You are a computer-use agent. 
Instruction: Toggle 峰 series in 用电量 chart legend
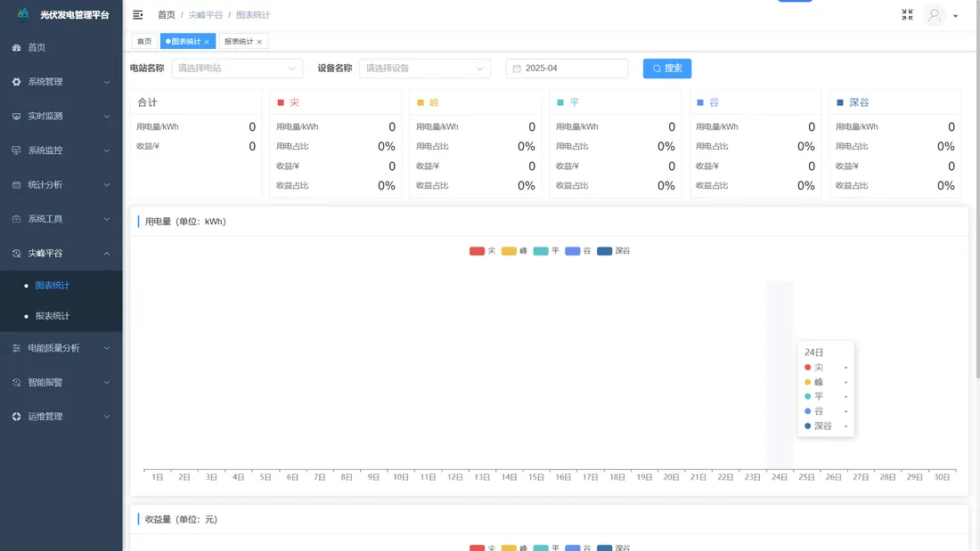point(514,251)
